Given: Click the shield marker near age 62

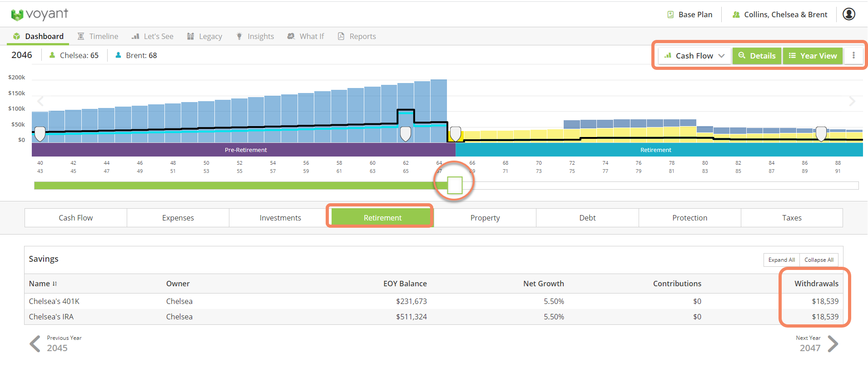Looking at the screenshot, I should coord(406,134).
